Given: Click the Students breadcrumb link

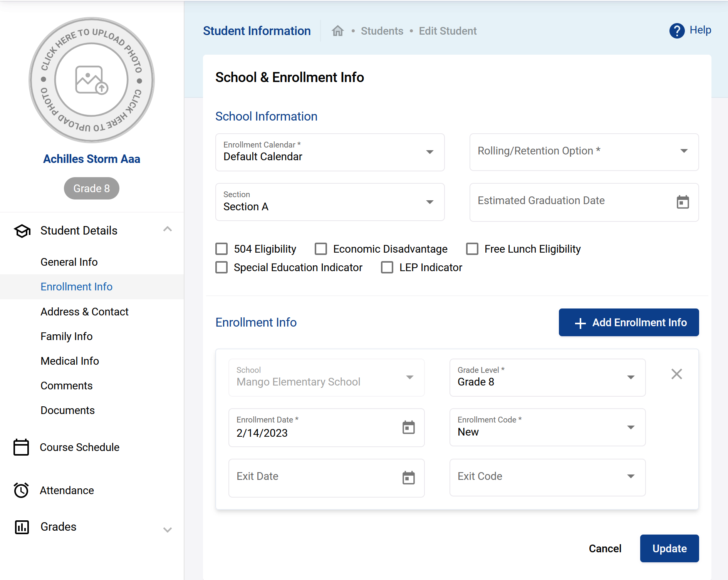Looking at the screenshot, I should (x=382, y=31).
